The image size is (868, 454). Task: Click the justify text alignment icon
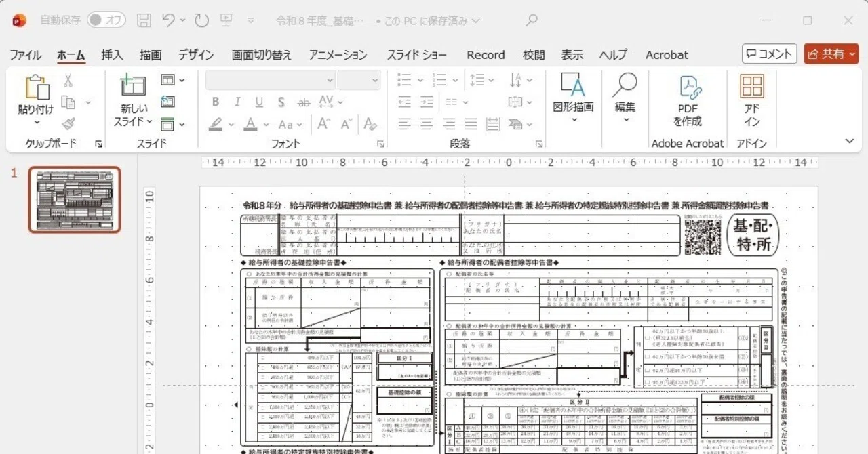(x=471, y=124)
